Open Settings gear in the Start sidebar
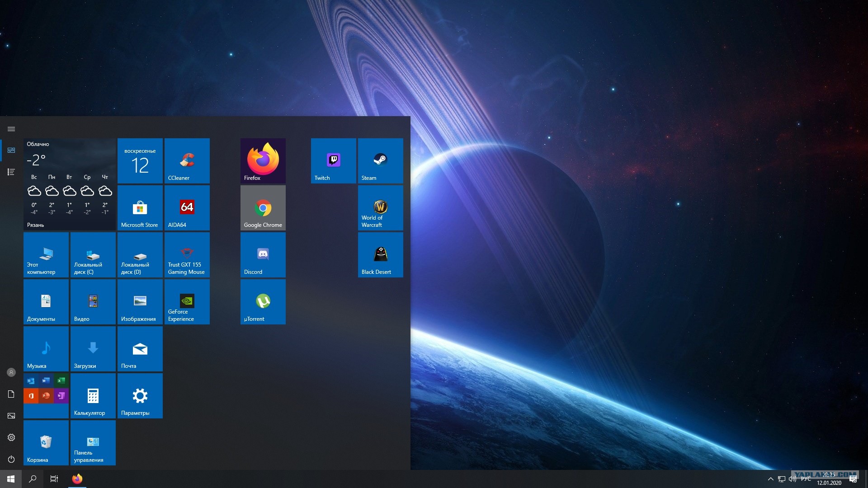Screen dimensions: 868x488 [x=11, y=437]
